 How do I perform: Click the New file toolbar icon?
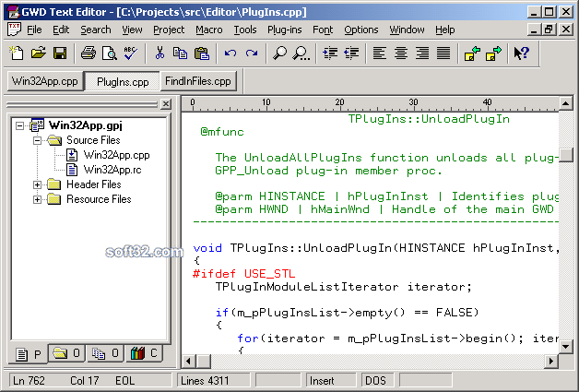click(17, 53)
